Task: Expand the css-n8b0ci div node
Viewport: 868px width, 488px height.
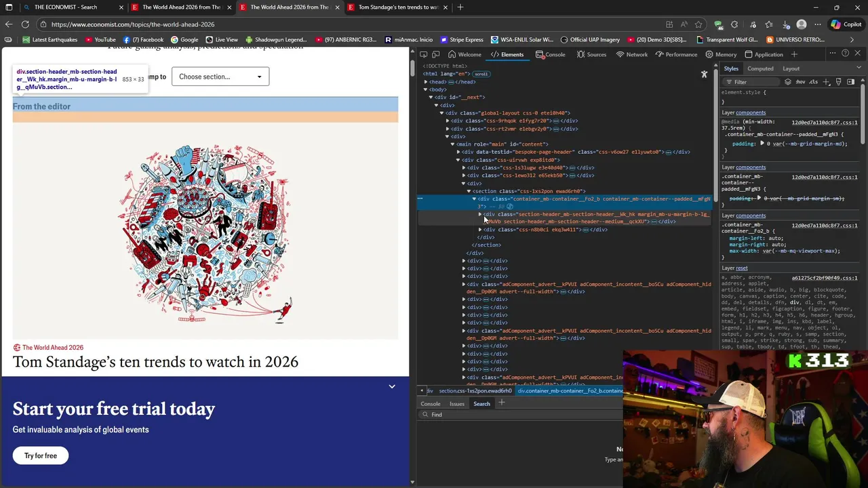Action: pyautogui.click(x=480, y=230)
